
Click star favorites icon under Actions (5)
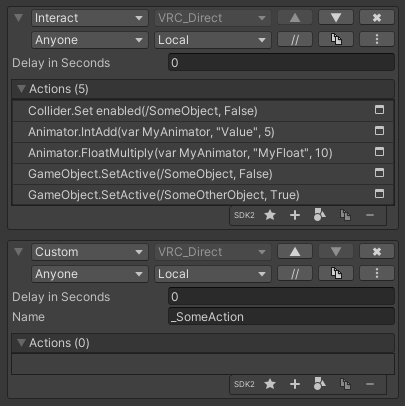tap(270, 215)
